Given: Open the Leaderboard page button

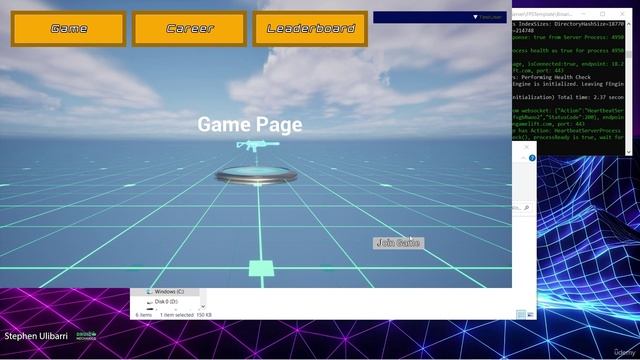Looking at the screenshot, I should tap(310, 29).
